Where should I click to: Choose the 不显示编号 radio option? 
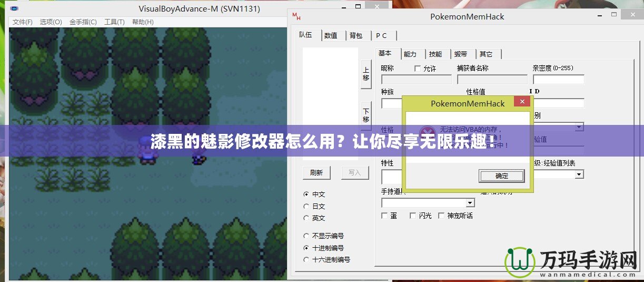point(306,236)
